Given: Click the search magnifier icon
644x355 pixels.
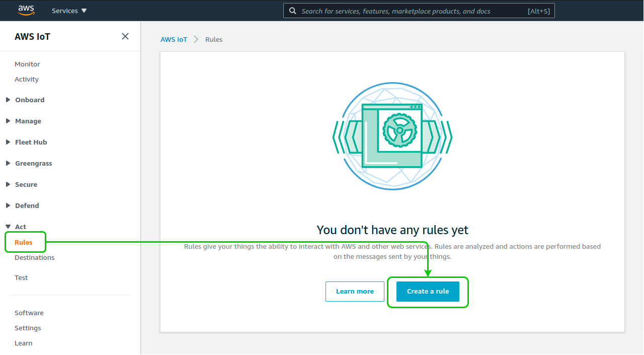Looking at the screenshot, I should (x=292, y=11).
